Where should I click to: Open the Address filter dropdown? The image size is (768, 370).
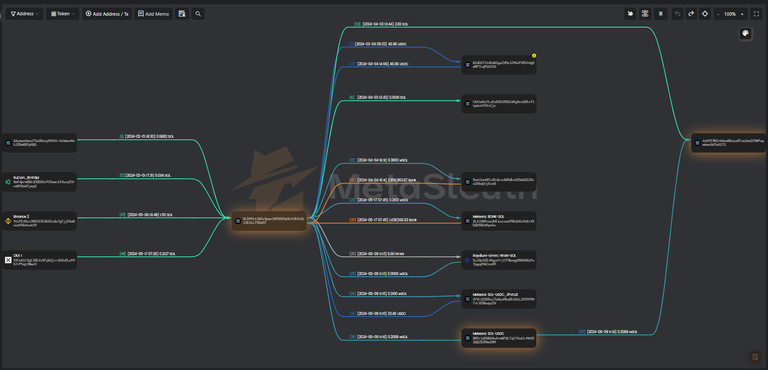[x=24, y=14]
